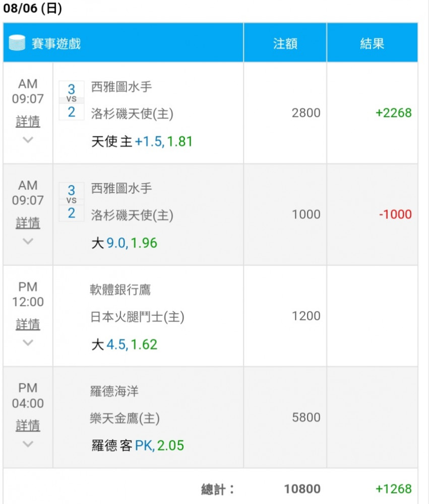Click the 天使 主 +1.5, 1.81 bet line
Image resolution: width=429 pixels, height=504 pixels.
pos(142,142)
